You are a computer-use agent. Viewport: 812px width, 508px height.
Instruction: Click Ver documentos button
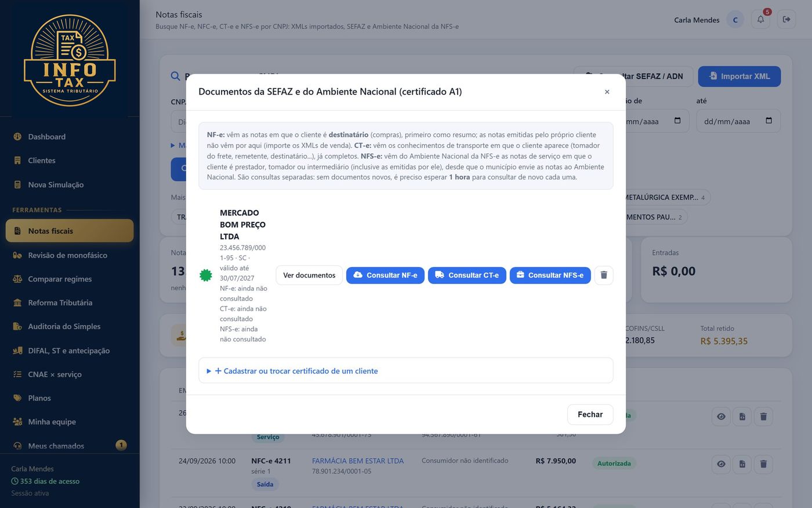(x=309, y=275)
